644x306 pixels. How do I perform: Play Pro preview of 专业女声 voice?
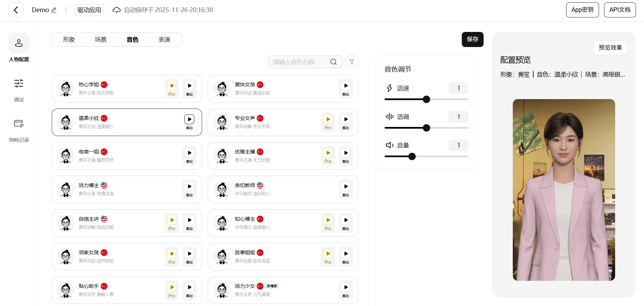click(x=328, y=122)
